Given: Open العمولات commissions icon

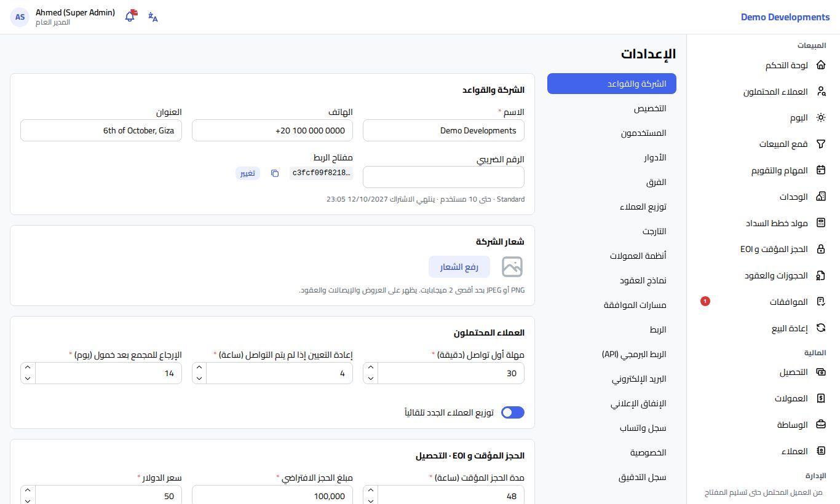Looking at the screenshot, I should (x=820, y=398).
